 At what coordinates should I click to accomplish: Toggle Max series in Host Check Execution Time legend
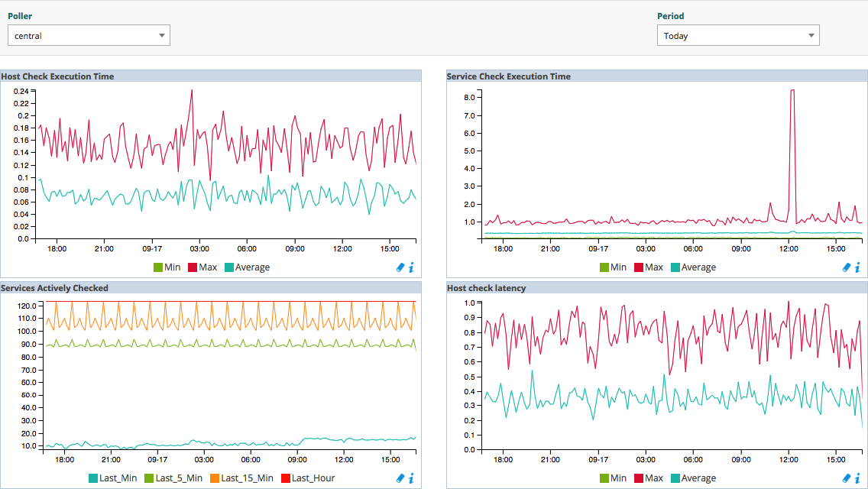click(x=207, y=267)
